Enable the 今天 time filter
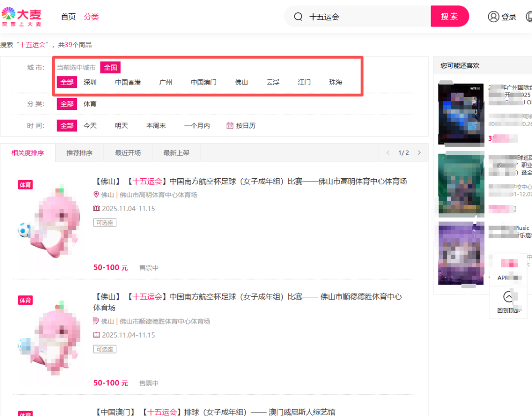Screen dimensions: 532x416 [x=90, y=126]
